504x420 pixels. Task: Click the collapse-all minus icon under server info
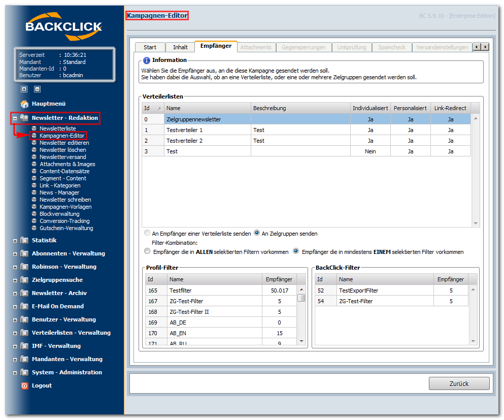coord(37,89)
